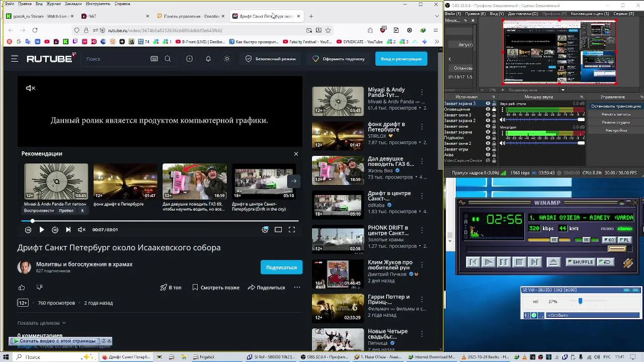The height and width of the screenshot is (362, 644).
Task: Open OBS Настройки button
Action: pyautogui.click(x=616, y=130)
